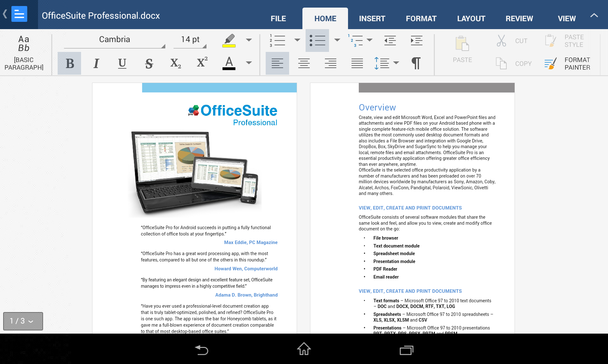Expand the line spacing options arrow
Viewport: 608px width, 364px height.
(x=396, y=63)
